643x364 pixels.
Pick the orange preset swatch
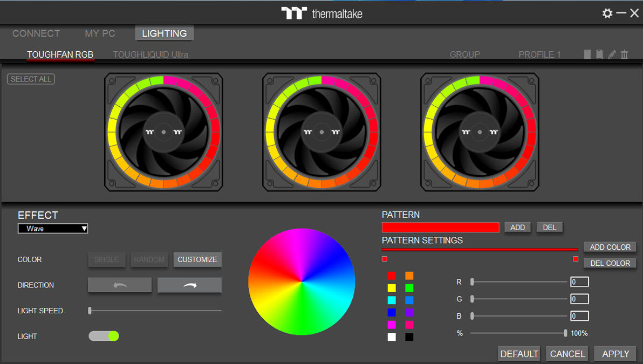click(409, 276)
